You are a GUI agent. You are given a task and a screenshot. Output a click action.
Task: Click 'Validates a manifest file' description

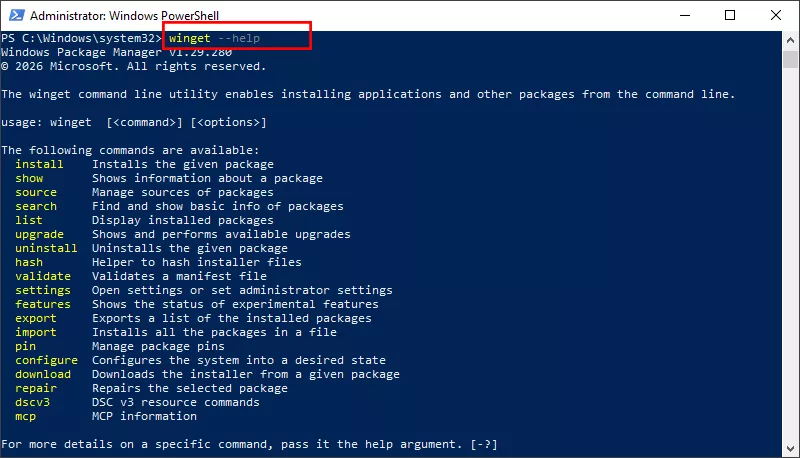point(179,276)
